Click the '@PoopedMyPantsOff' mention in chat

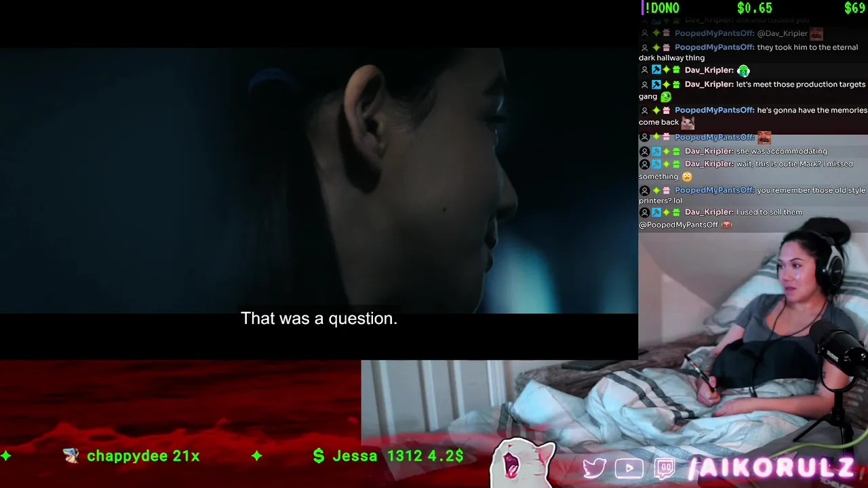pyautogui.click(x=678, y=225)
